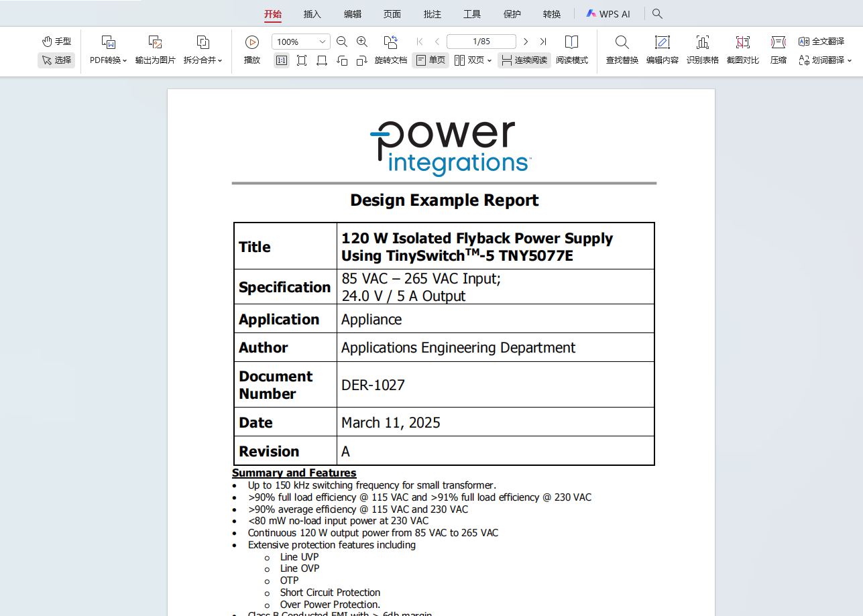
Task: Click 识别表格 recognize table tool
Action: [x=703, y=50]
